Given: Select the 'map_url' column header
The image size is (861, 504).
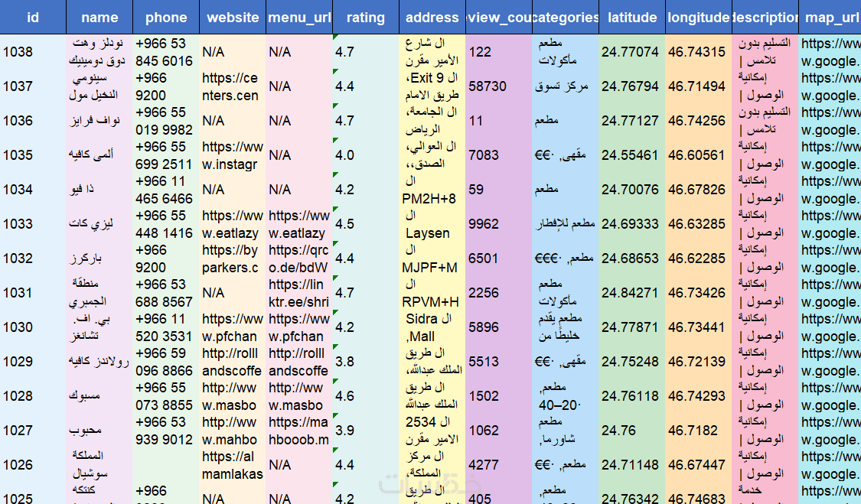Looking at the screenshot, I should [831, 17].
